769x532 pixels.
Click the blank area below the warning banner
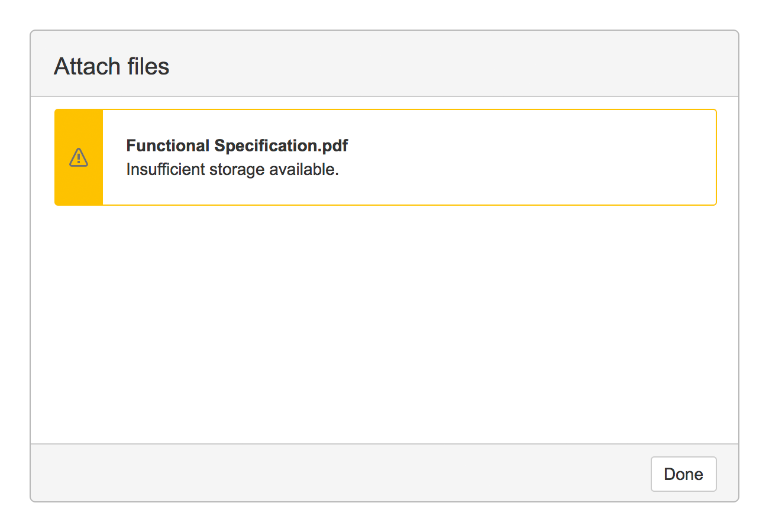(x=384, y=325)
